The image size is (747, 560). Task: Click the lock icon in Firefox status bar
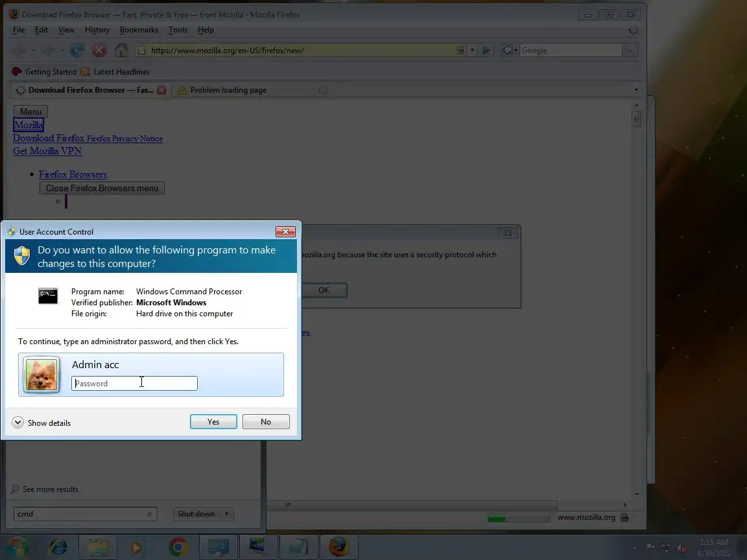(624, 518)
